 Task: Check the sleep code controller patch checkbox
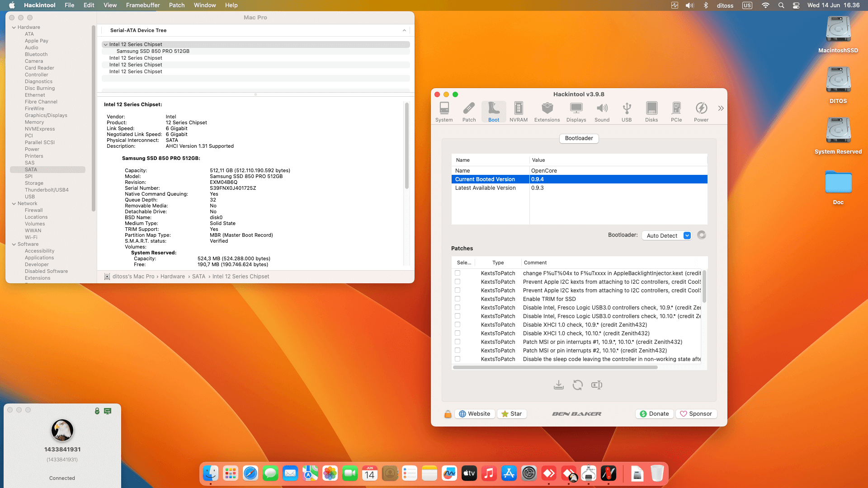tap(458, 359)
